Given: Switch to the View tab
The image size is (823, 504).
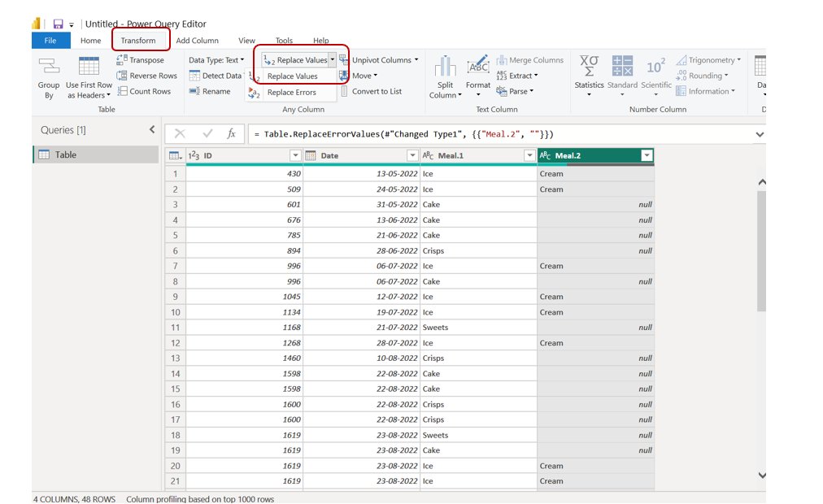Looking at the screenshot, I should click(x=246, y=41).
